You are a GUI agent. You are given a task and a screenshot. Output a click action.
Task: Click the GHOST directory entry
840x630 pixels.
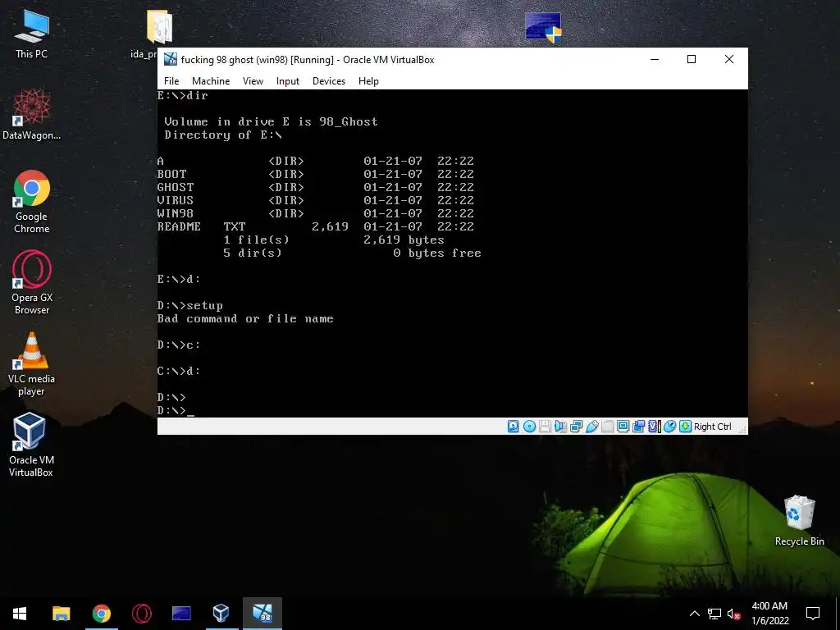pyautogui.click(x=316, y=187)
